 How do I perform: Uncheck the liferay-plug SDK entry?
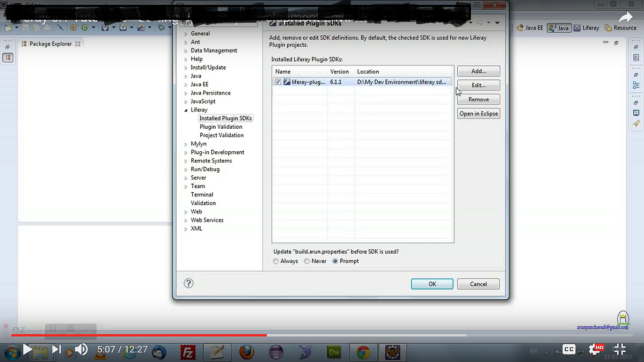coord(277,82)
